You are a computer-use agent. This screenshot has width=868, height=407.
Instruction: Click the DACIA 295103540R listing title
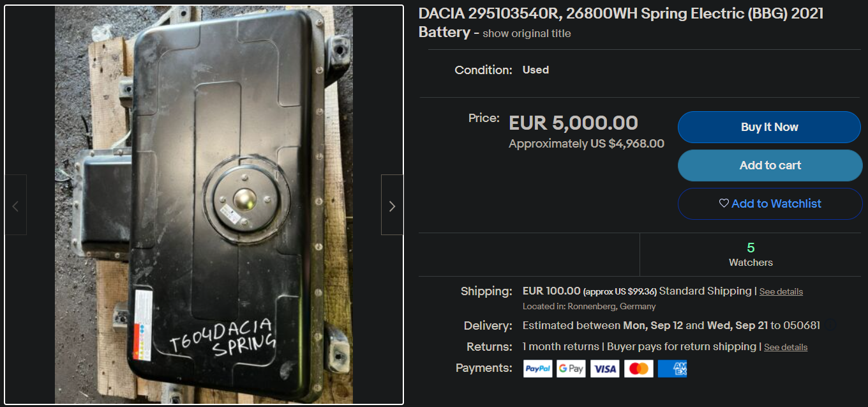pos(621,22)
